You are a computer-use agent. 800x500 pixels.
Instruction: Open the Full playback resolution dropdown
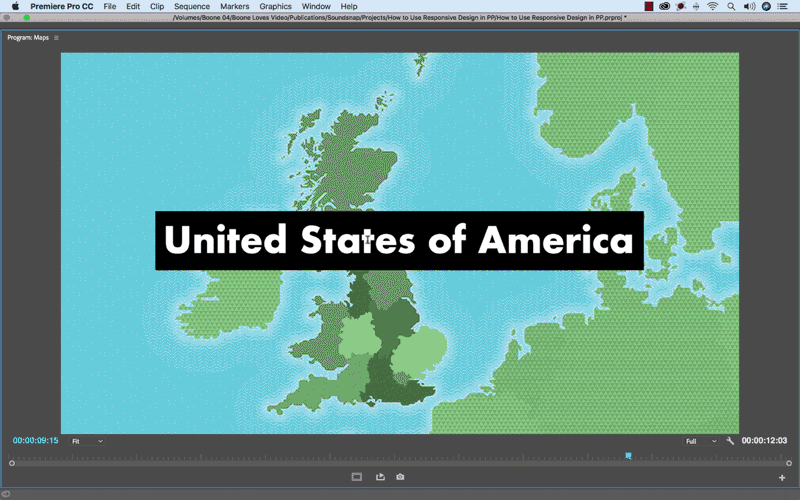click(701, 441)
